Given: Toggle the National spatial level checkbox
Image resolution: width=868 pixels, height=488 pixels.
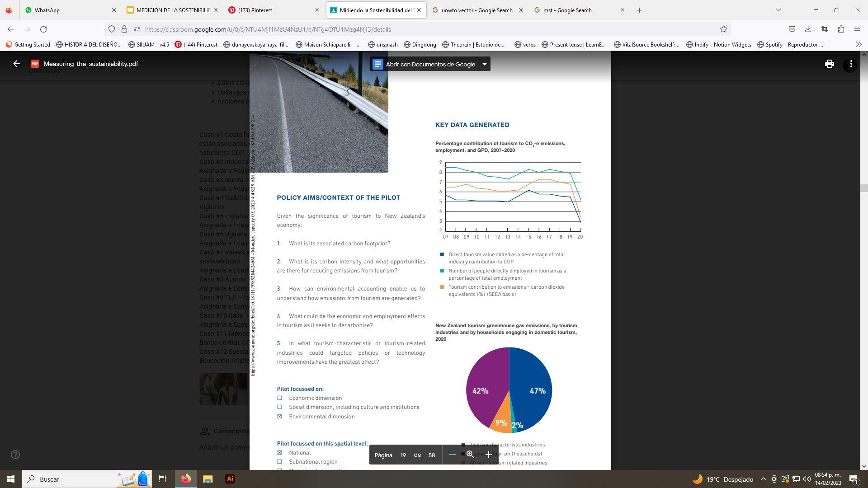Looking at the screenshot, I should (279, 453).
